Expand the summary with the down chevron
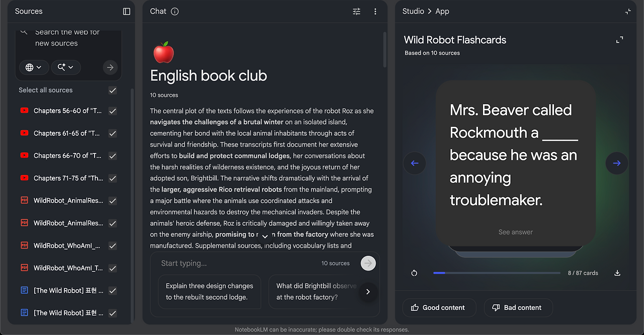The width and height of the screenshot is (644, 335). click(x=265, y=236)
